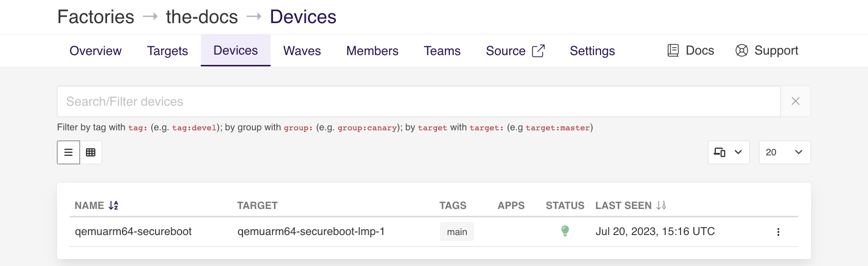Click the Name column sort icon
868x266 pixels.
(x=113, y=206)
